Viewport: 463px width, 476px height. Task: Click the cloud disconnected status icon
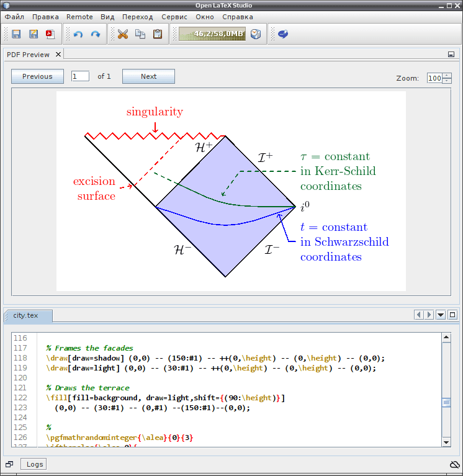tap(454, 464)
